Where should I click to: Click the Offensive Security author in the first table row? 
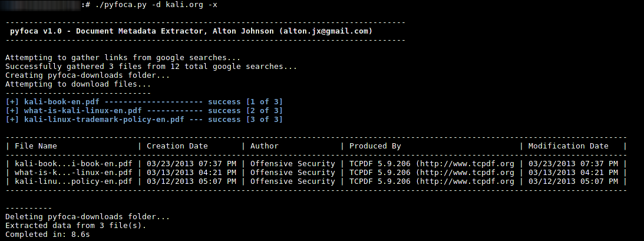292,163
